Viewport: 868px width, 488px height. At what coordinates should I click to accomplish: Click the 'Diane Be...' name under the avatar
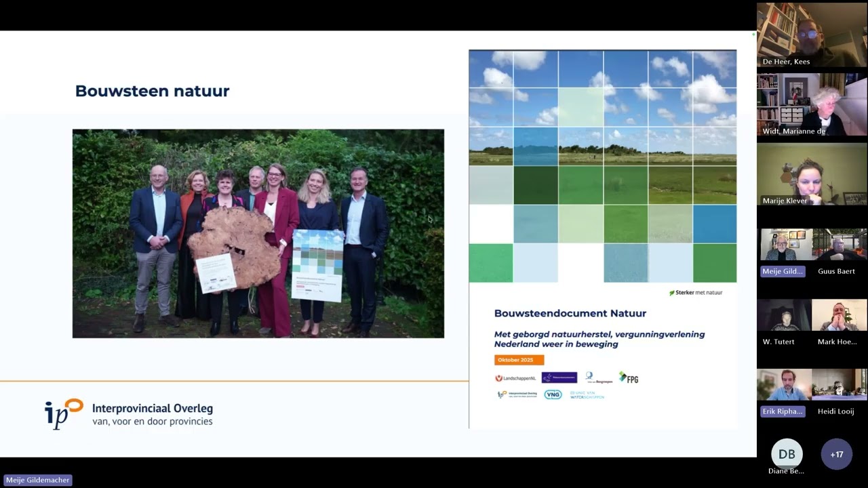point(786,471)
